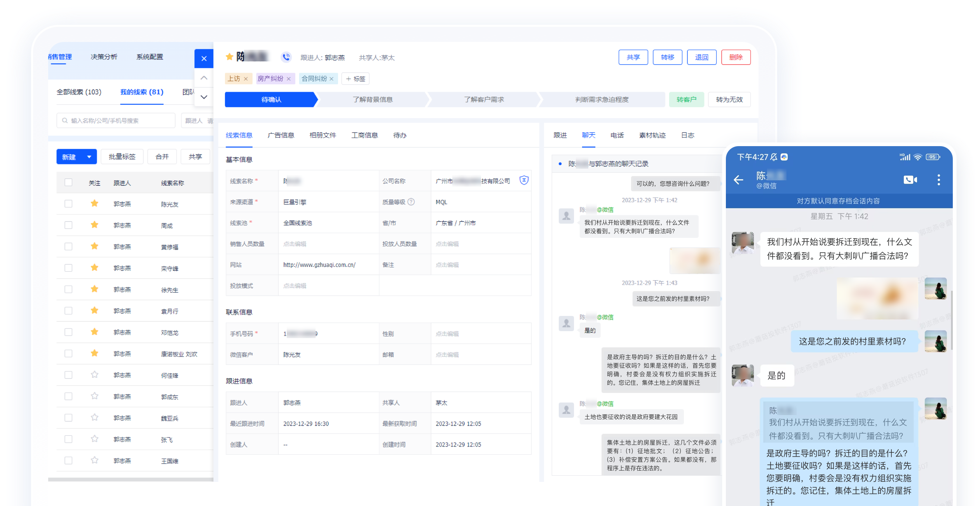Open the 素材轨迹 tab

(652, 135)
